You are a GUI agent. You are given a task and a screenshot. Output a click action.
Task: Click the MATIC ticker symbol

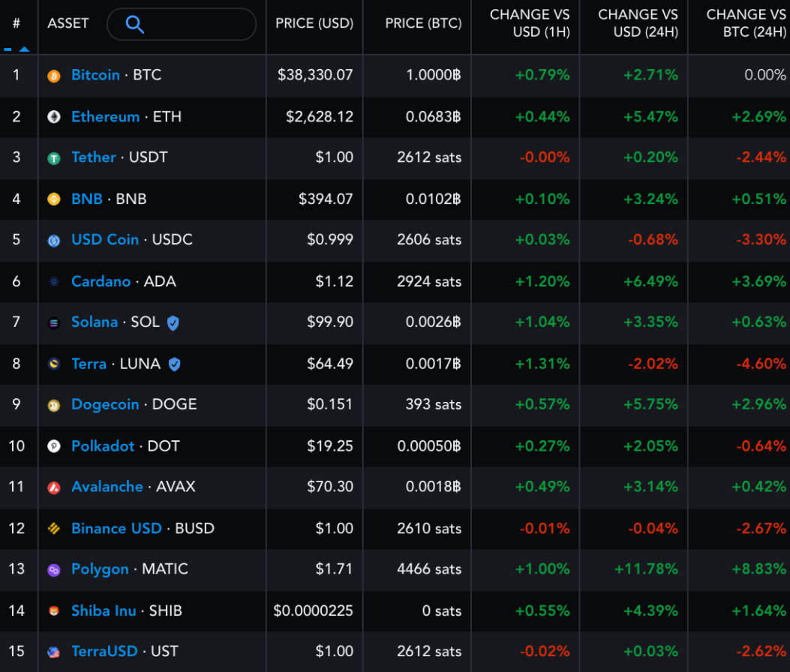pos(165,568)
